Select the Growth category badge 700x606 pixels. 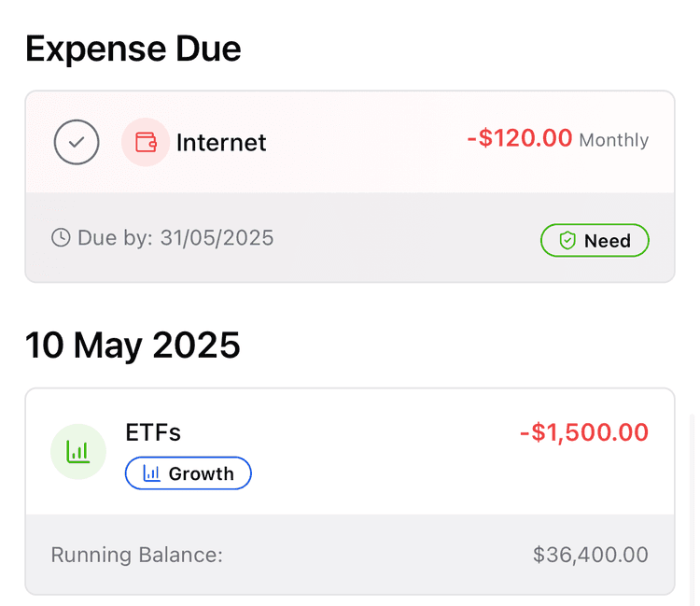tap(189, 473)
